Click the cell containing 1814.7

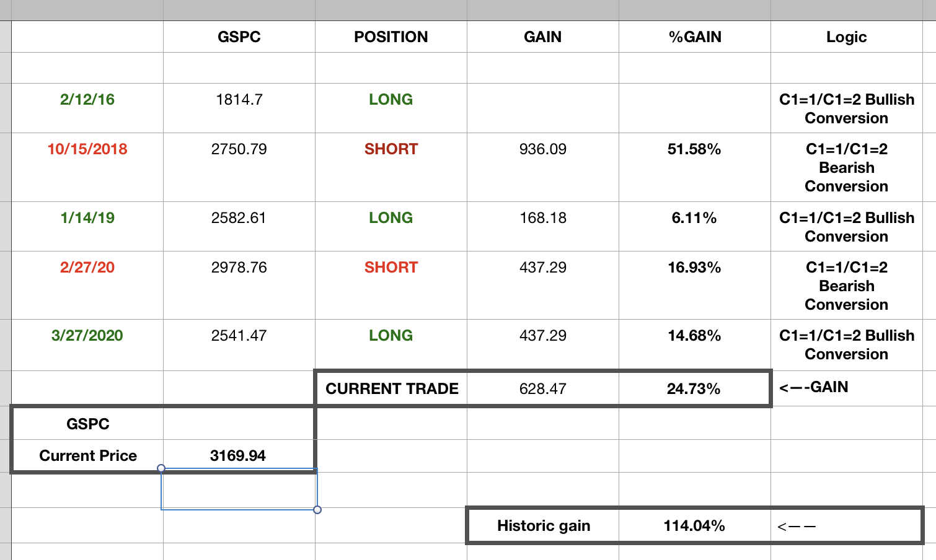click(x=239, y=100)
